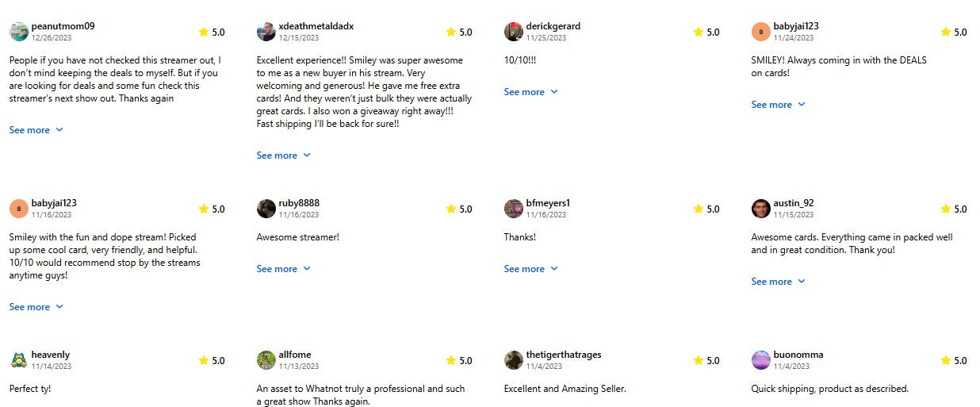Click derickgerard's profile avatar
980x407 pixels.
pyautogui.click(x=514, y=32)
